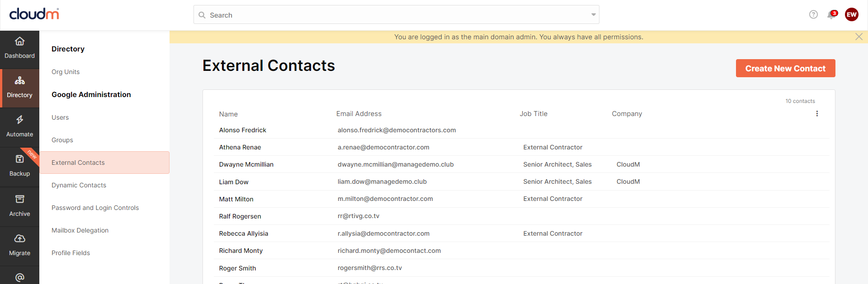Open the Dashboard home icon
The image size is (868, 284).
point(19,42)
